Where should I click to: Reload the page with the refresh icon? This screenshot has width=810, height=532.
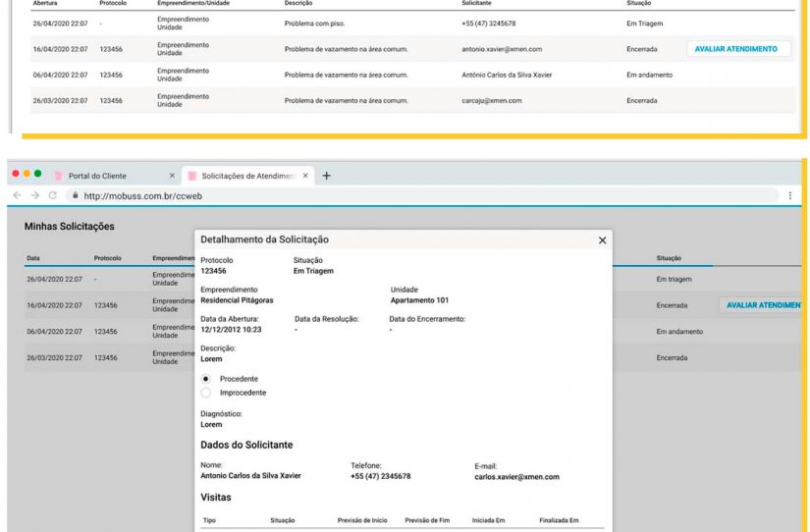pos(53,195)
